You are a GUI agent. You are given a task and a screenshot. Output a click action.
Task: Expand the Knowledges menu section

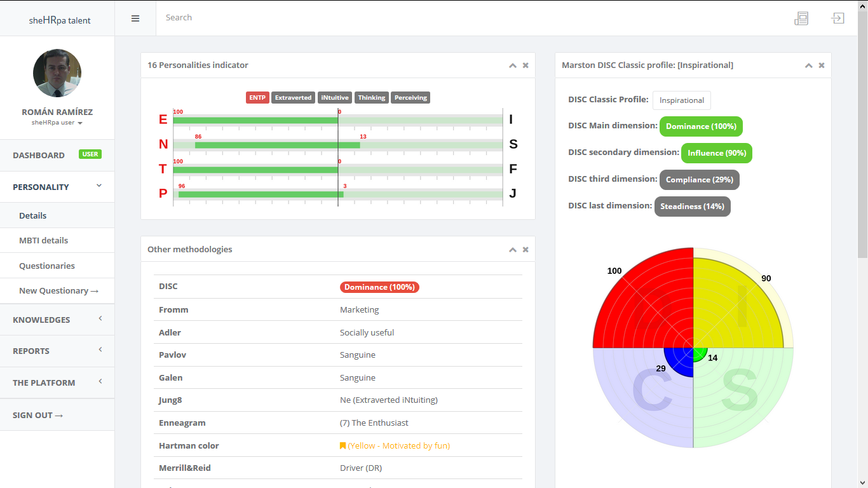(x=57, y=320)
